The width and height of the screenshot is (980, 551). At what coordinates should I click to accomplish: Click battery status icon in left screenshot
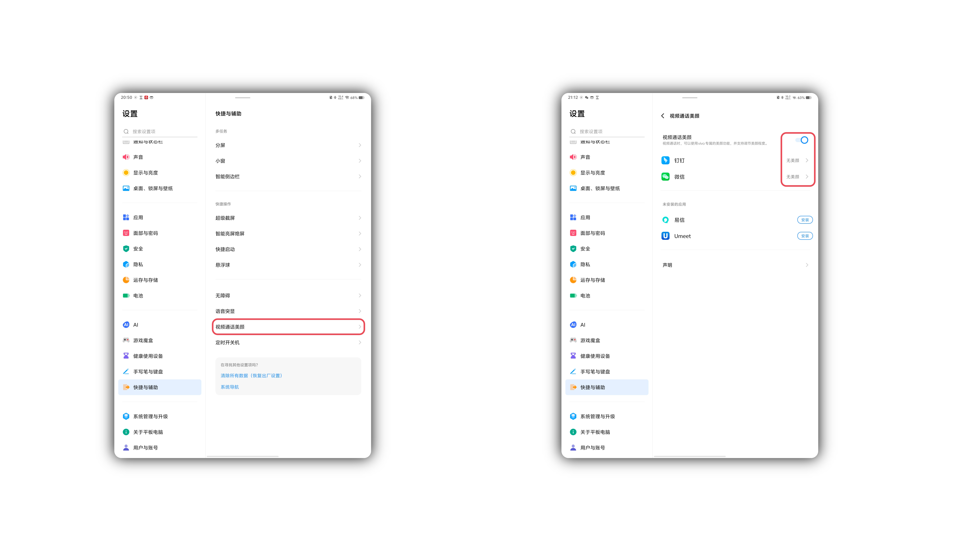click(x=361, y=98)
